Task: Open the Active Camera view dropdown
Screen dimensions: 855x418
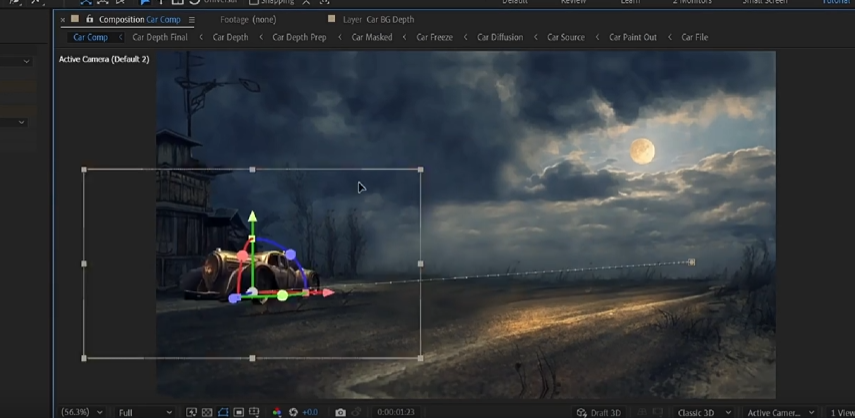Action: point(780,413)
